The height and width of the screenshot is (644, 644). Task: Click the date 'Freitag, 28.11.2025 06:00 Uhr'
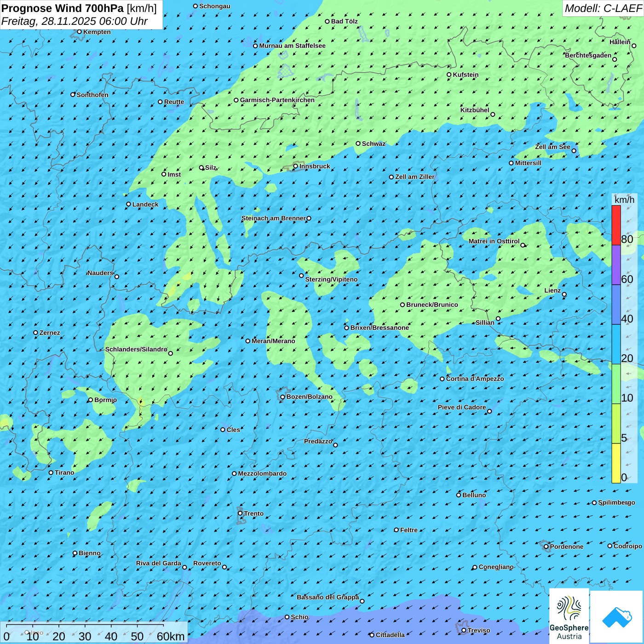tap(75, 21)
